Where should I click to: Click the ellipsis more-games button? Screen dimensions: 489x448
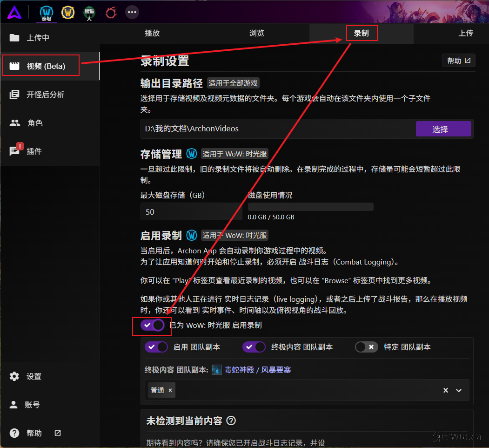[x=132, y=13]
